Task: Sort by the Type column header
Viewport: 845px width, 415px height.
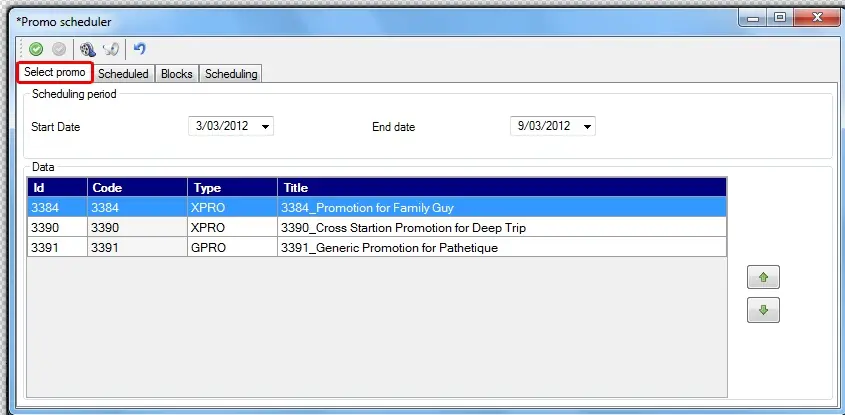Action: coord(231,188)
